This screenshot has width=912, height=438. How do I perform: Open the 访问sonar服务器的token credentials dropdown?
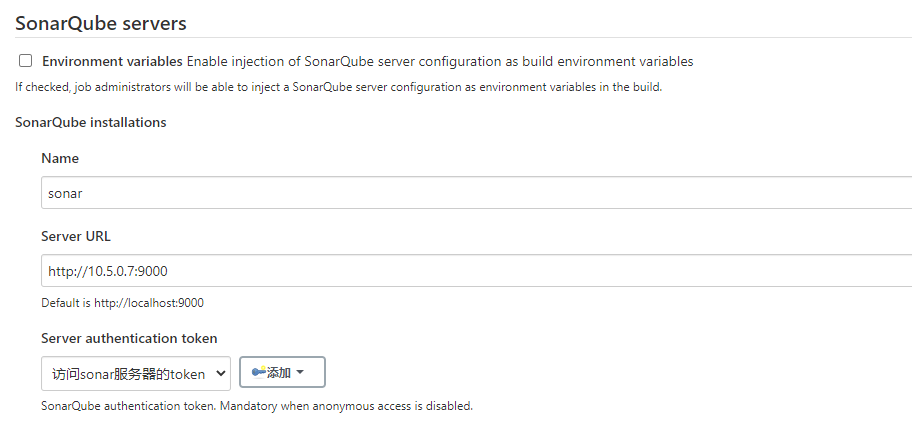136,373
